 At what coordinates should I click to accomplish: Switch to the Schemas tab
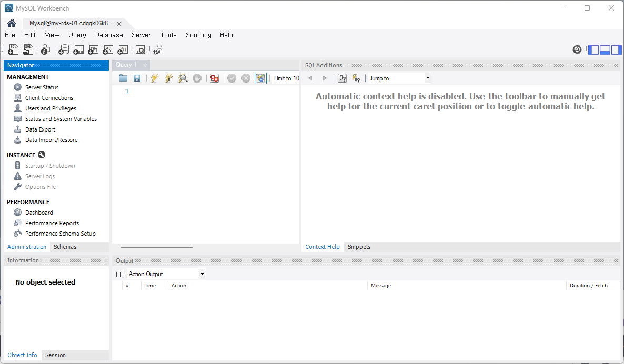65,247
